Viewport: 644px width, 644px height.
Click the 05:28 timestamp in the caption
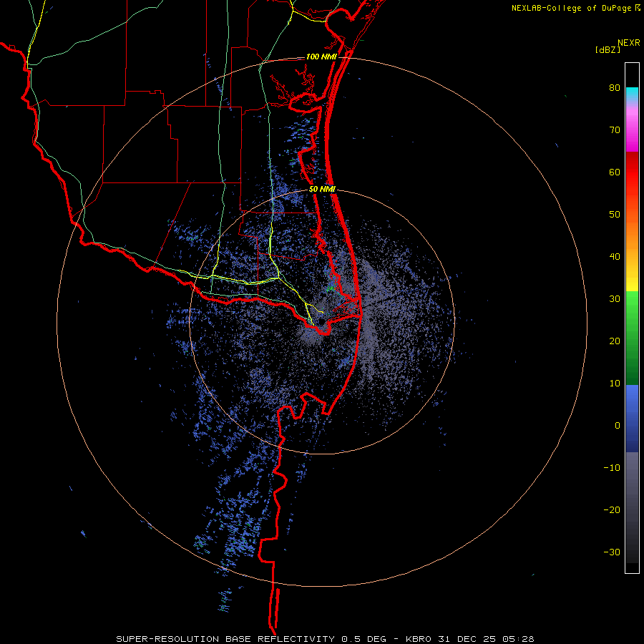pyautogui.click(x=517, y=639)
